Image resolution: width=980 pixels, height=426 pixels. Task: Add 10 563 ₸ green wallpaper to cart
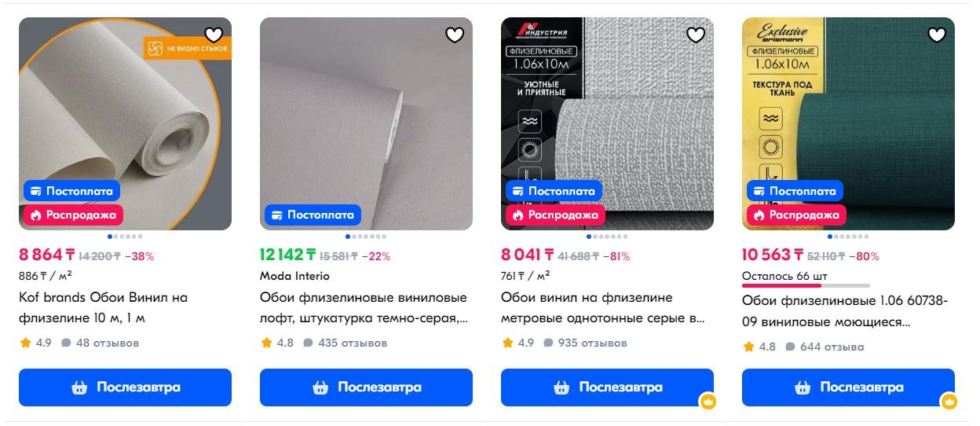[x=848, y=387]
